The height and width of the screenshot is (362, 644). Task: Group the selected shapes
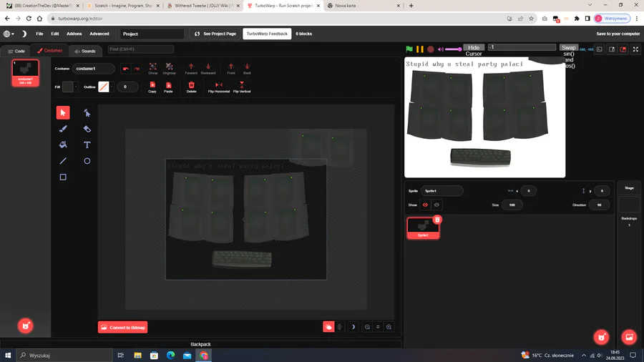tap(153, 69)
